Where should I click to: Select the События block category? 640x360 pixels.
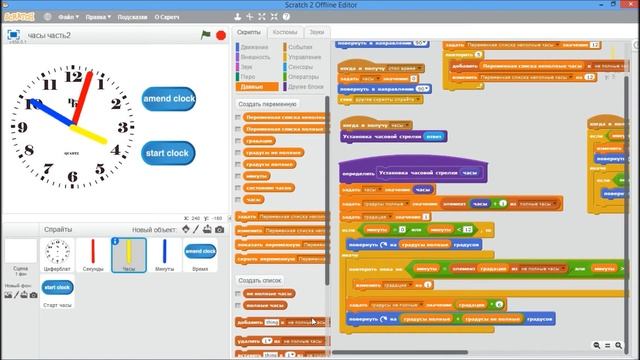pyautogui.click(x=300, y=47)
